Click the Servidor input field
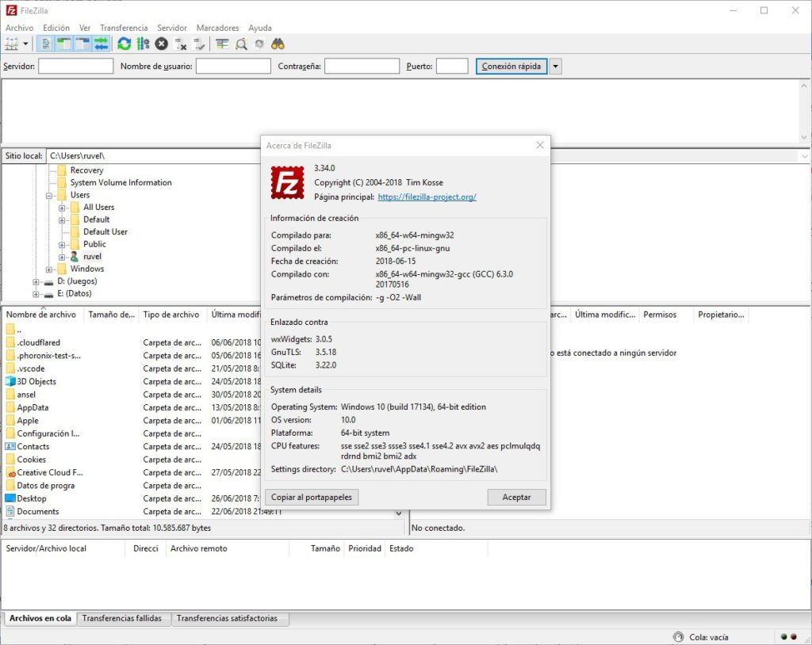 coord(75,66)
